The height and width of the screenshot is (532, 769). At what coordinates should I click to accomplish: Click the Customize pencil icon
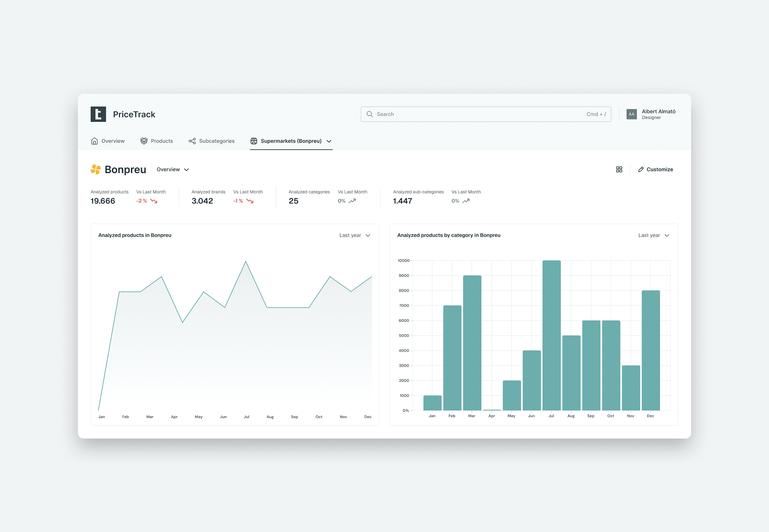[x=641, y=169]
